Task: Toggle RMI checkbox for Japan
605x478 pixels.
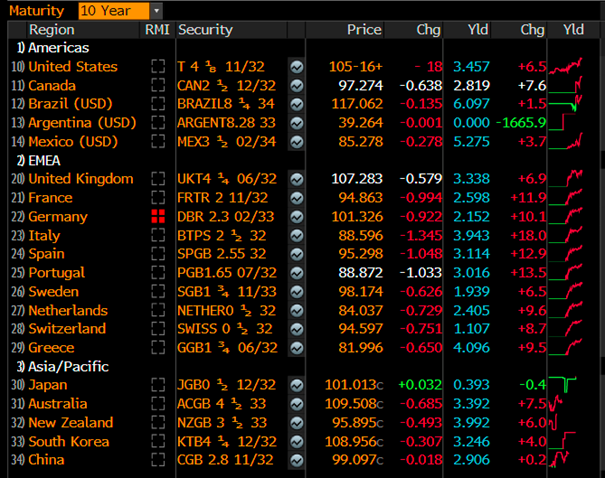Action: pos(158,385)
